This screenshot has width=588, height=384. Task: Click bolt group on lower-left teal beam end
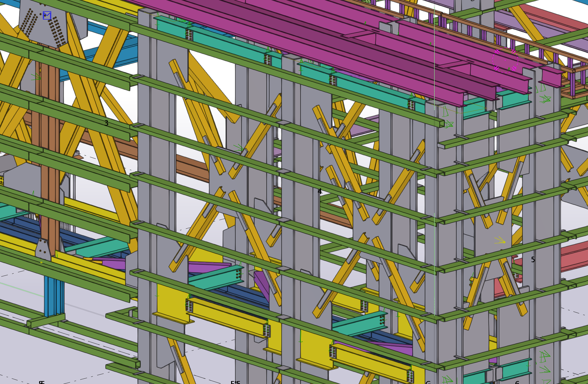pos(239,274)
